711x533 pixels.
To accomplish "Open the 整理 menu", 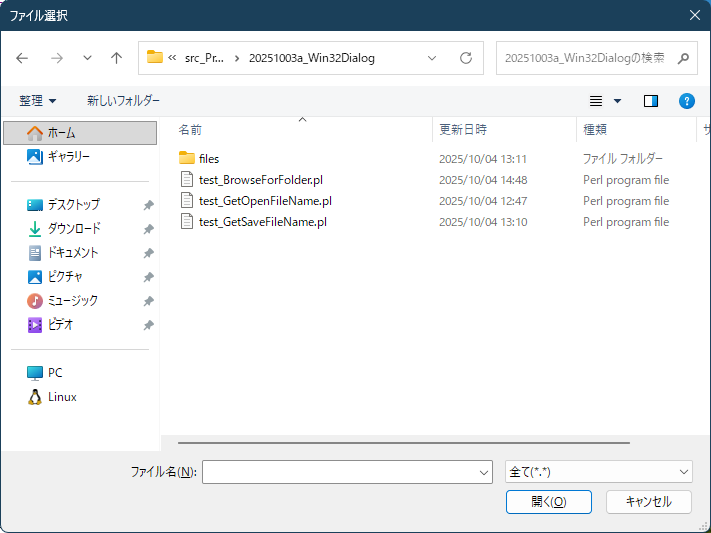I will point(38,101).
